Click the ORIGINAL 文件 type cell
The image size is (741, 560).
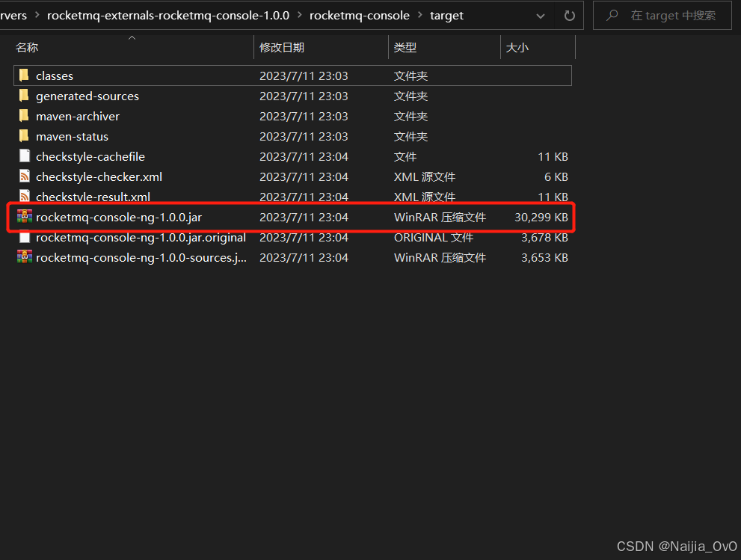click(x=434, y=237)
